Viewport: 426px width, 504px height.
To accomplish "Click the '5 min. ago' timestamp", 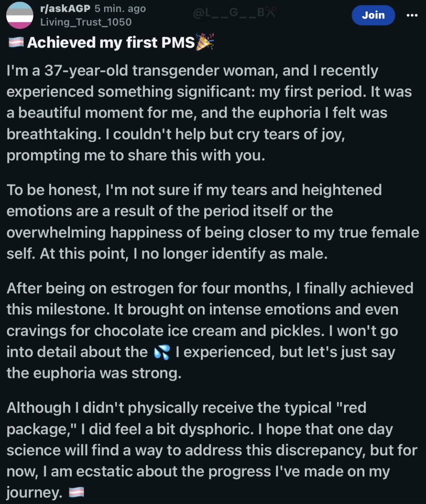I will point(120,8).
